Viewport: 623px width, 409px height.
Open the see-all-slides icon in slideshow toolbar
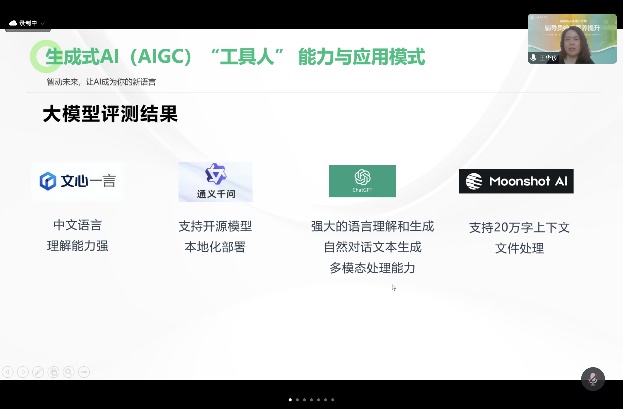pyautogui.click(x=53, y=372)
